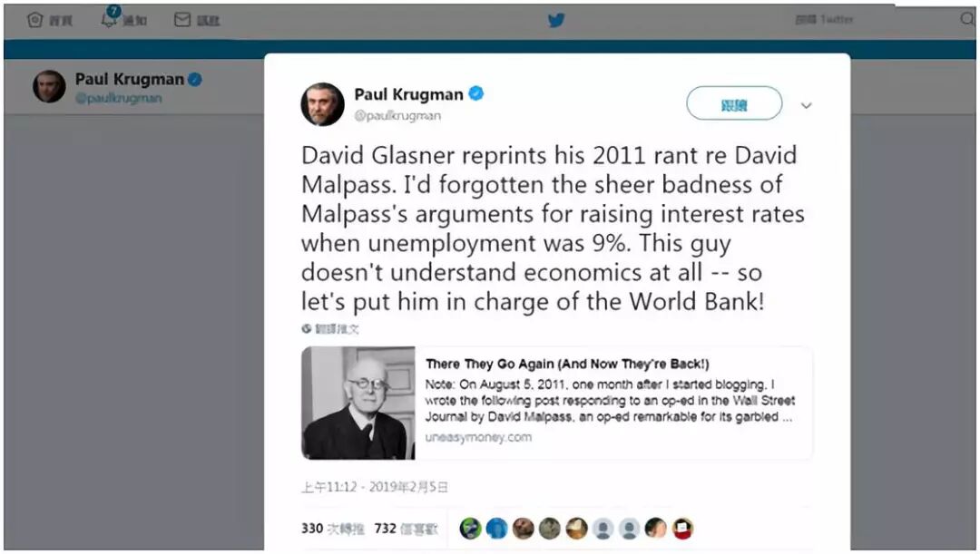This screenshot has width=980, height=554.
Task: Open the tweet timestamp 2019 link
Action: point(375,487)
